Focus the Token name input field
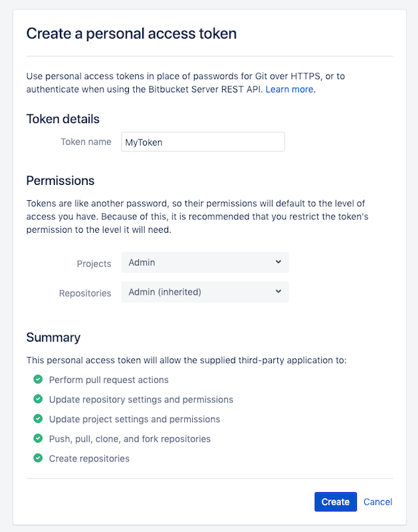The image size is (418, 532). pyautogui.click(x=203, y=142)
